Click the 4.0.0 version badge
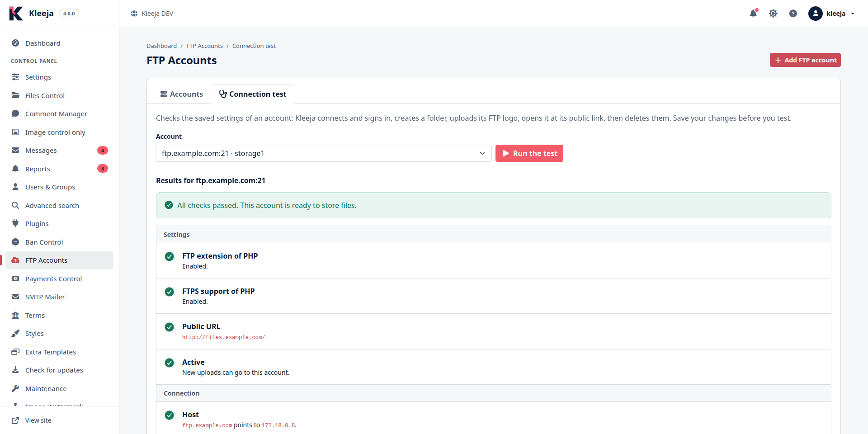 point(69,14)
